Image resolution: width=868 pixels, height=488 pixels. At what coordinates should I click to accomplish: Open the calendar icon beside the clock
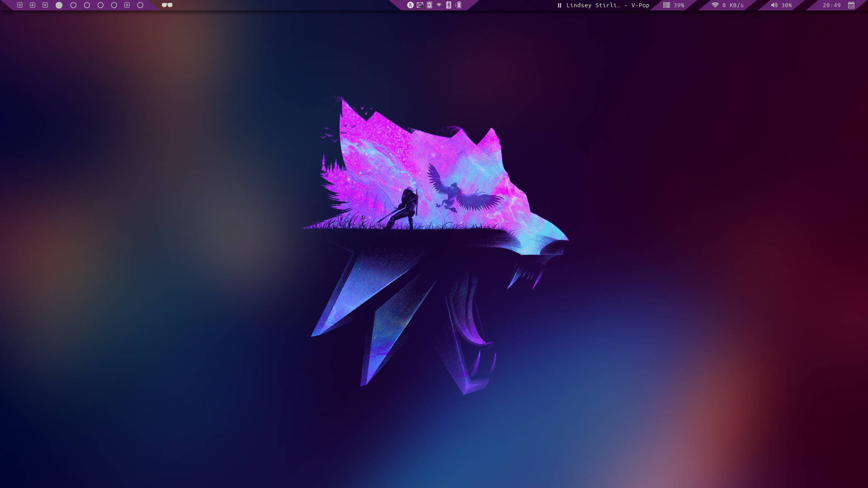(x=851, y=5)
